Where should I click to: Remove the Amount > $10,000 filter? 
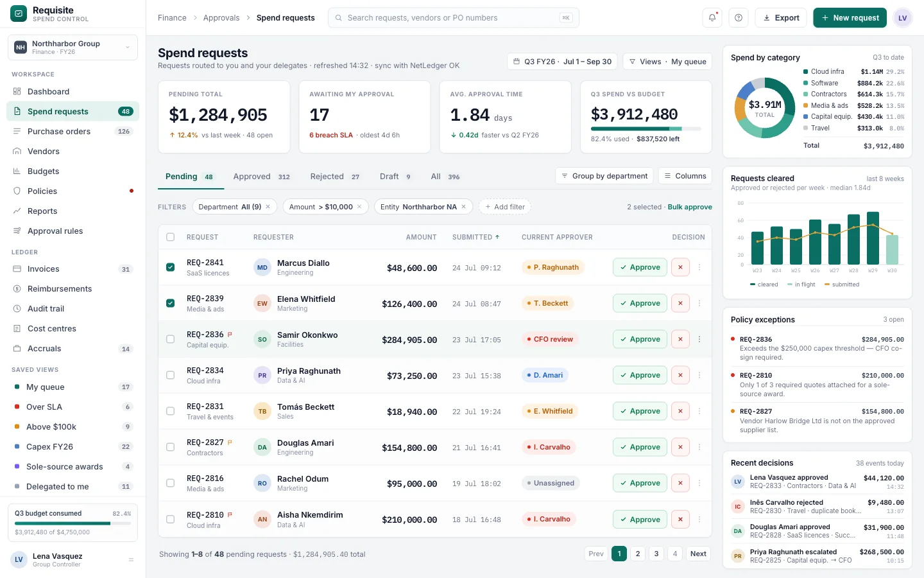[359, 207]
